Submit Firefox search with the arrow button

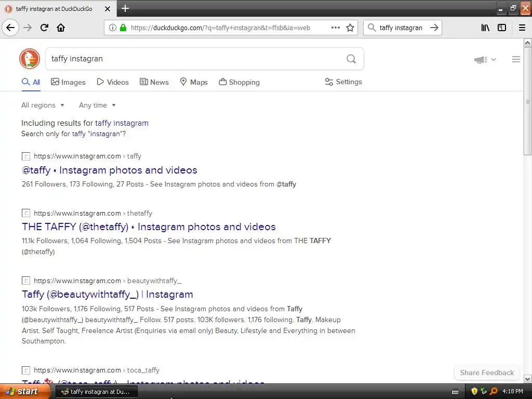coord(434,28)
